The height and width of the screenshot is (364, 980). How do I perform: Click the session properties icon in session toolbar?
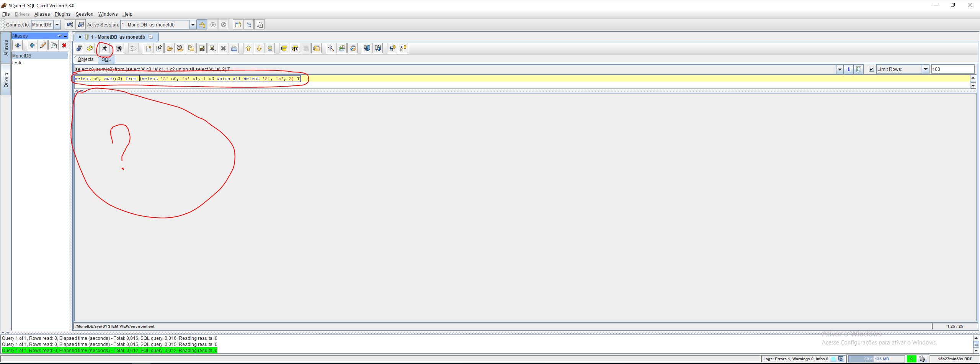coord(79,48)
